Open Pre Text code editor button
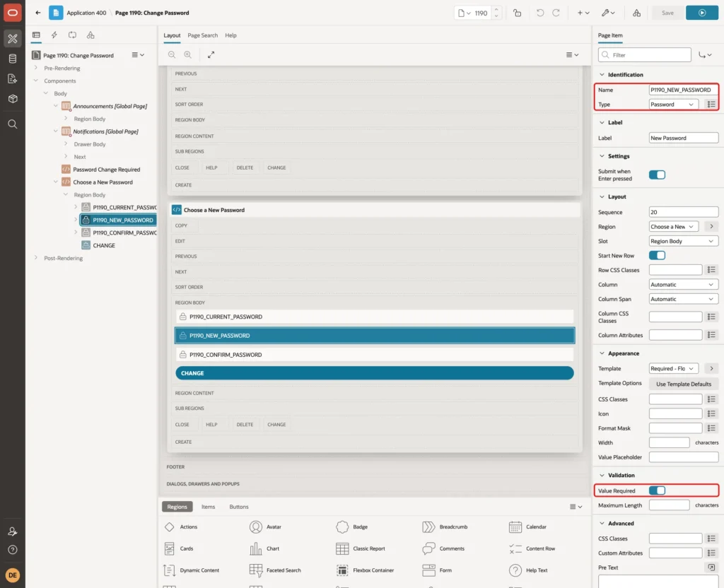The height and width of the screenshot is (588, 724). (x=711, y=568)
